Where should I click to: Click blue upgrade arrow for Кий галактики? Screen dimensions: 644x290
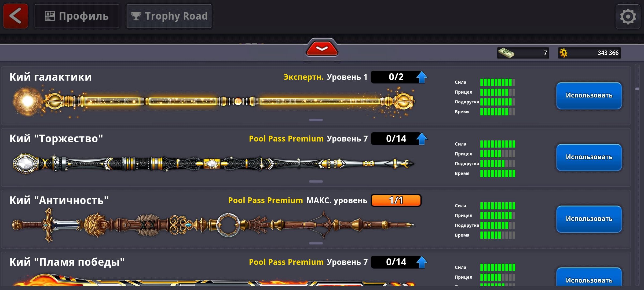[422, 77]
